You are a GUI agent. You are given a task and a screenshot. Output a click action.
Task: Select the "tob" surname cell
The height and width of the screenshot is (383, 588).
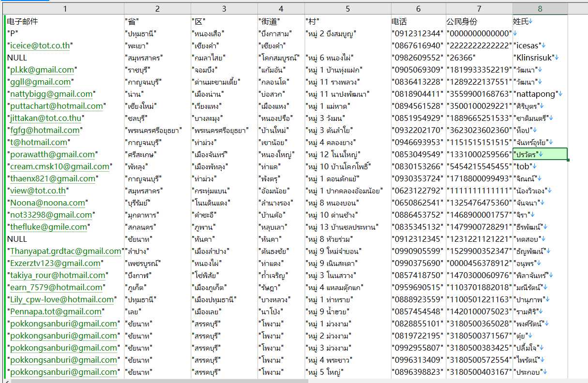(540, 166)
